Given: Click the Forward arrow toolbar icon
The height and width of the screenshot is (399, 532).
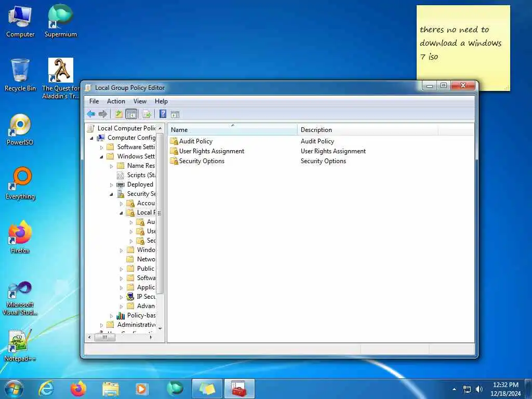Looking at the screenshot, I should pos(103,114).
